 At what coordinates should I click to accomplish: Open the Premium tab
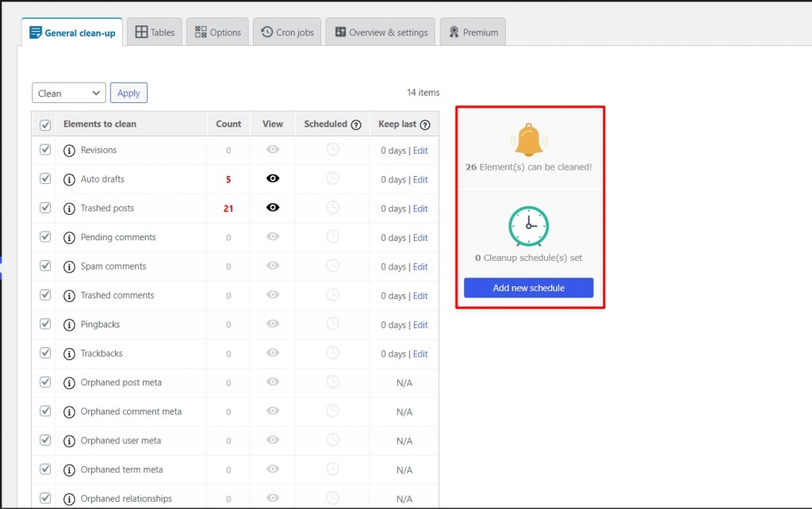473,32
